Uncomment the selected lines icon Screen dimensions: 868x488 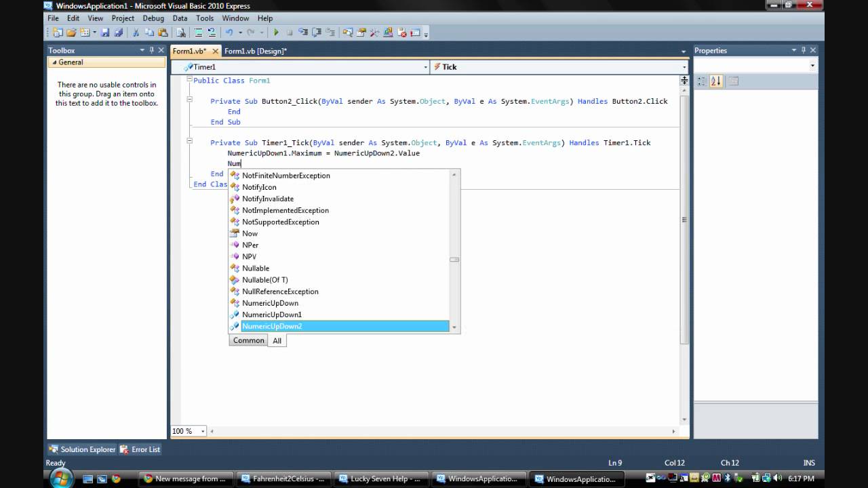click(x=212, y=33)
